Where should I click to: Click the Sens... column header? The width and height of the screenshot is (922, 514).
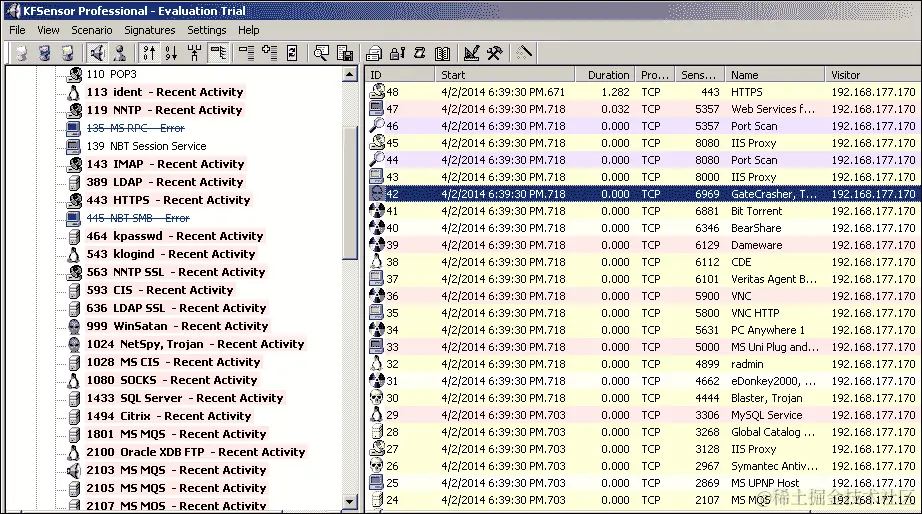coord(700,75)
